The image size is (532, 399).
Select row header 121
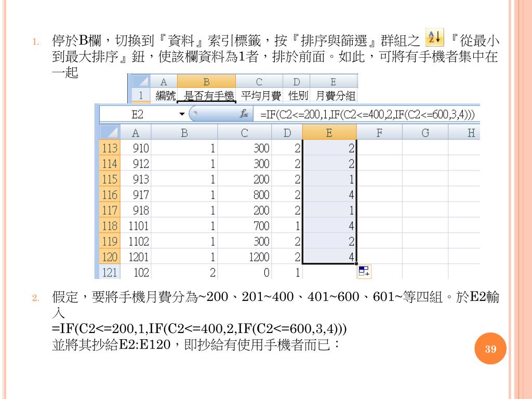click(x=110, y=272)
